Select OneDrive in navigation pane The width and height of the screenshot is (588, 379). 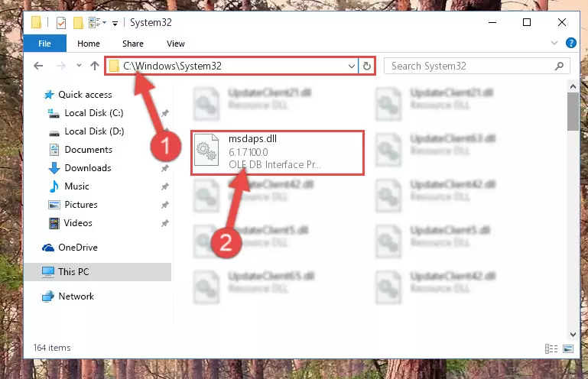[78, 248]
